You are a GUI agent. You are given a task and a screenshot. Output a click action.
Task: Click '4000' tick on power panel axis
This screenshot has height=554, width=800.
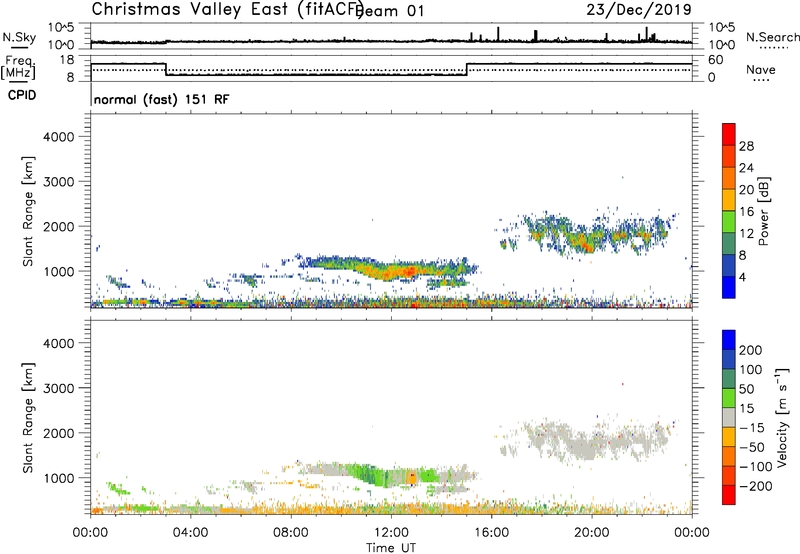point(59,137)
